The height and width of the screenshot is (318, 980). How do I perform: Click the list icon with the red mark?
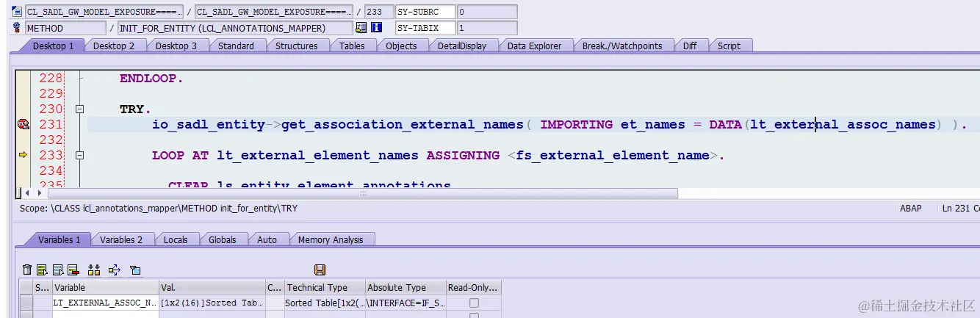point(73,270)
